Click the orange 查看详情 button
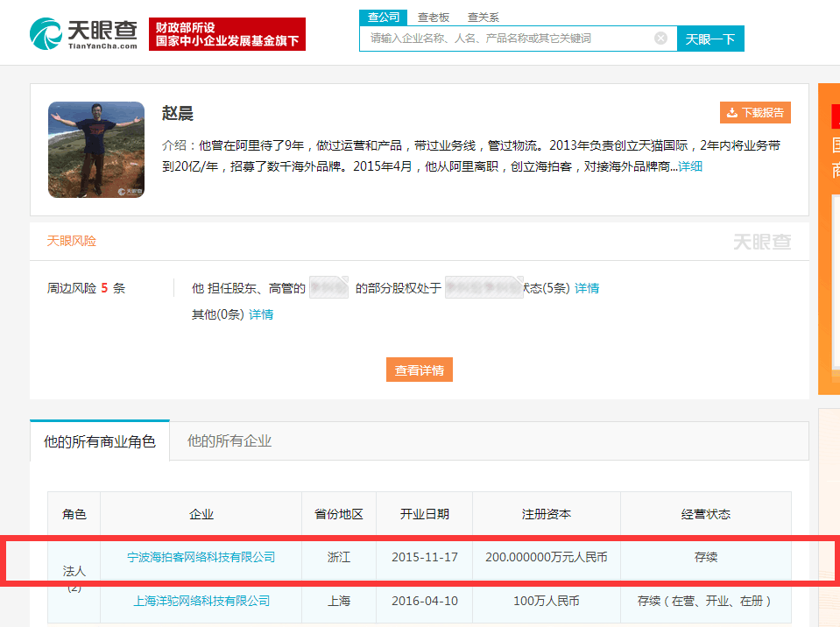This screenshot has height=627, width=840. pos(420,370)
